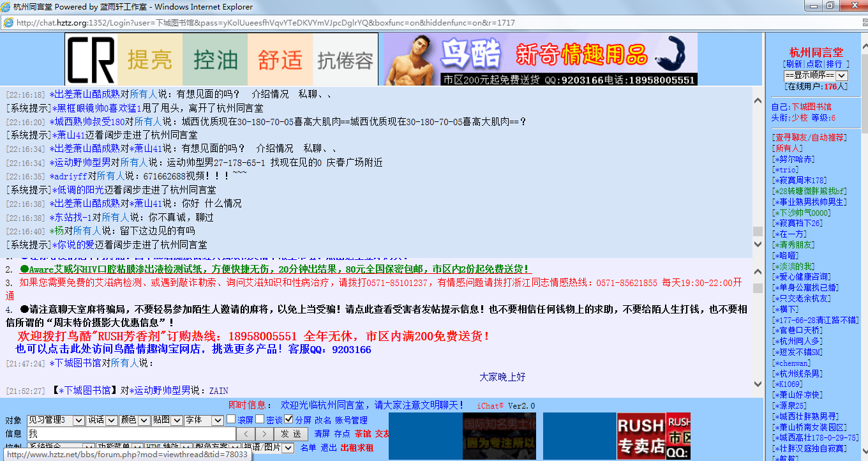Select user chenwan in user list
This screenshot has width=868, height=461.
pos(791,363)
